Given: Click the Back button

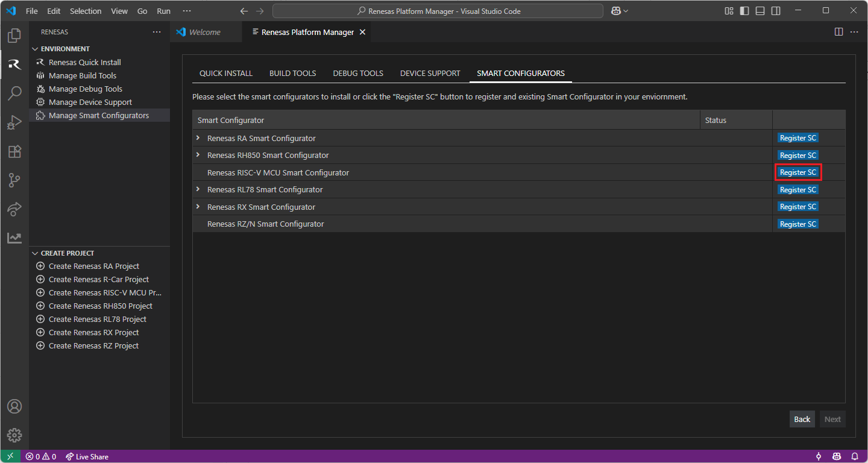Looking at the screenshot, I should (802, 419).
